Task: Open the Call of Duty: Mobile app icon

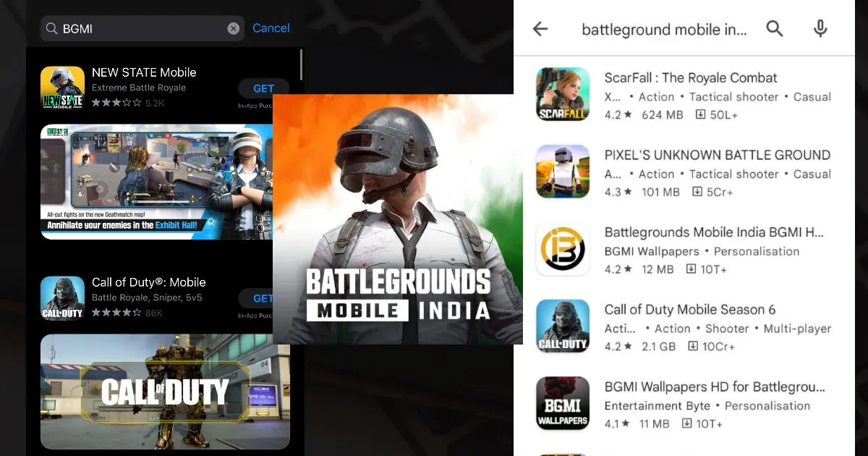Action: [x=62, y=298]
